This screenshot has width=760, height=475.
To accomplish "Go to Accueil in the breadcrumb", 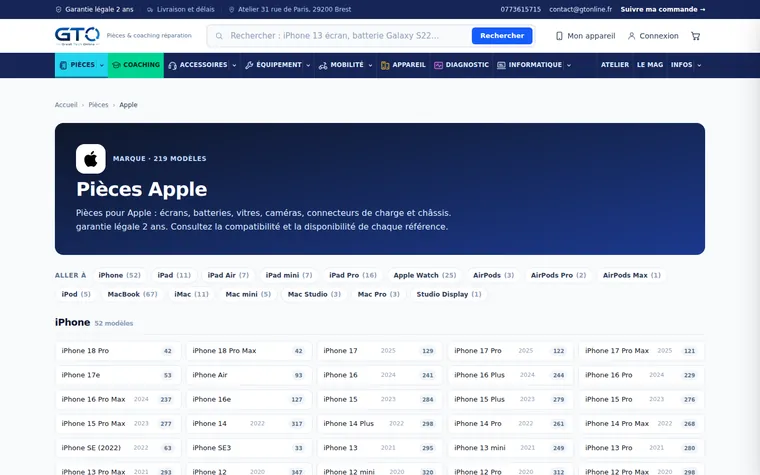I will [66, 105].
